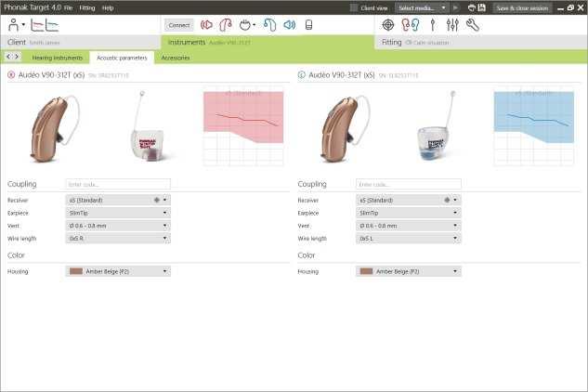This screenshot has width=588, height=392.
Task: Open the wrench device options icon
Action: [x=473, y=25]
